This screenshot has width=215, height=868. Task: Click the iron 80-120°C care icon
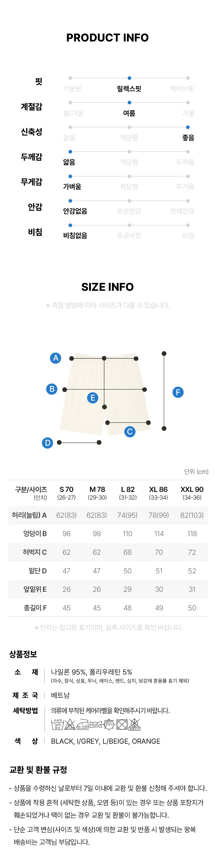click(x=83, y=724)
